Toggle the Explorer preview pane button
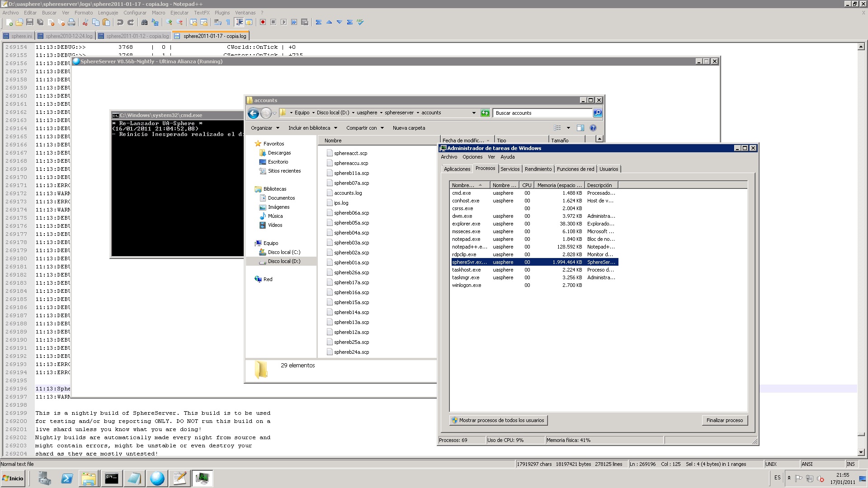This screenshot has height=488, width=868. tap(580, 128)
